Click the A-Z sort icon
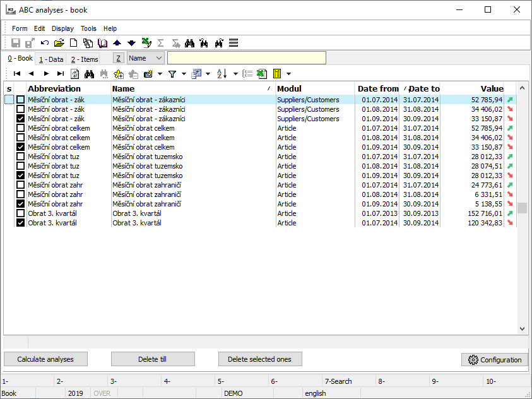 222,74
